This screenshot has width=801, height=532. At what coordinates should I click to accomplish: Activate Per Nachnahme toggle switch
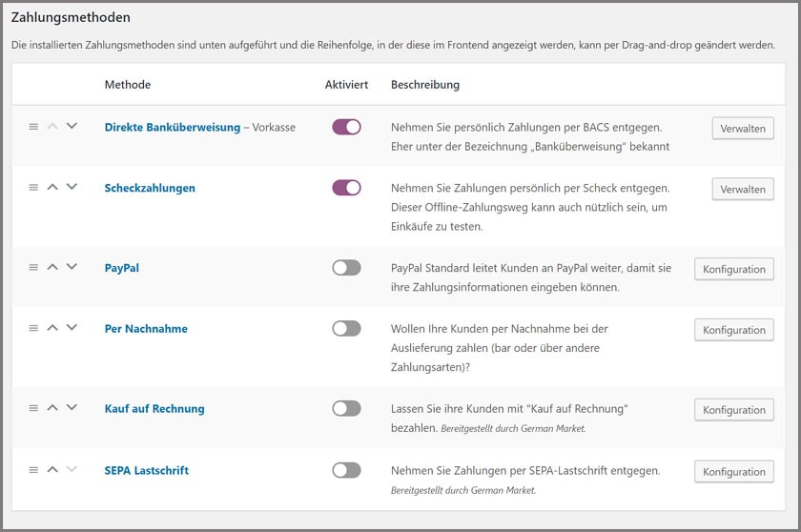point(346,328)
